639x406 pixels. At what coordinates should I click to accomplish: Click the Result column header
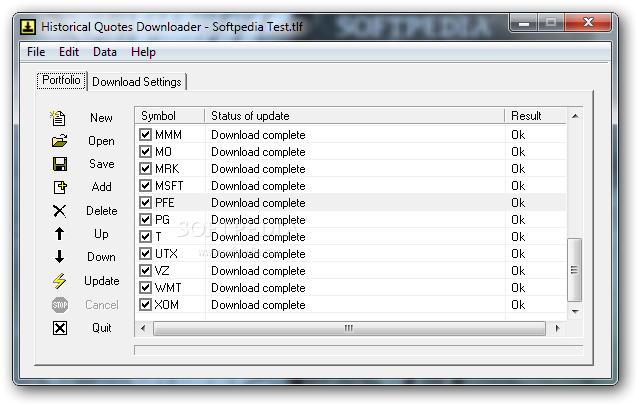pyautogui.click(x=535, y=116)
